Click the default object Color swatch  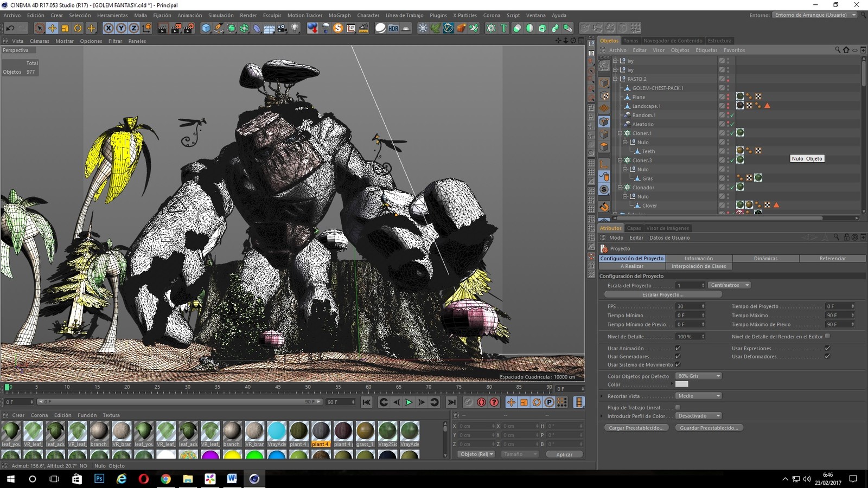click(682, 384)
